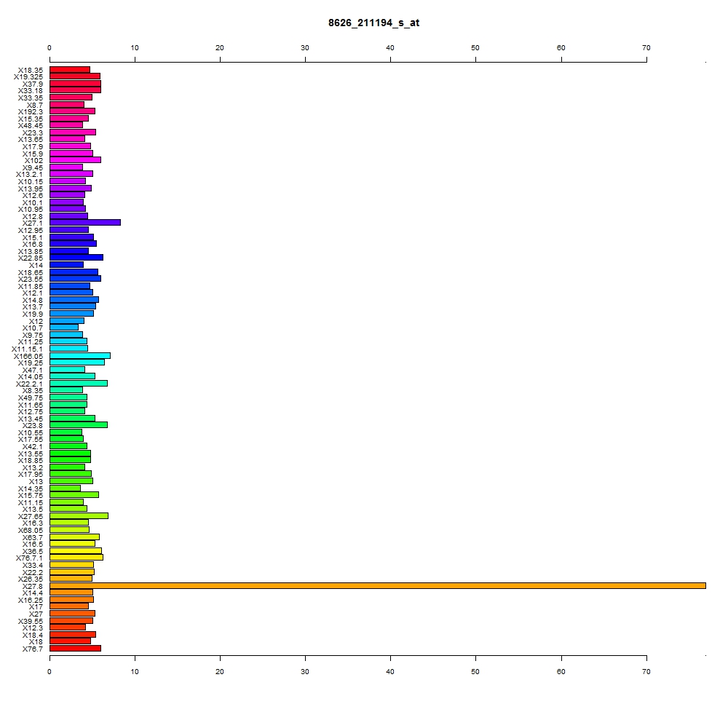Click the X12.95 label
This screenshot has height=728, width=728.
coord(31,230)
